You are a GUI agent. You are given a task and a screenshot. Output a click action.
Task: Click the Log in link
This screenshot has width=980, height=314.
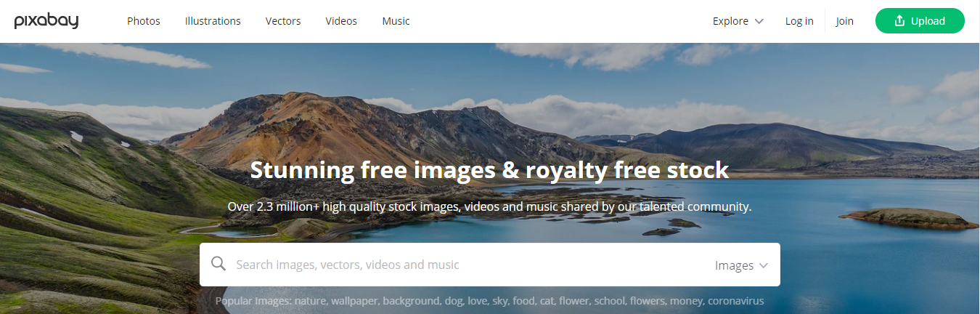tap(799, 21)
